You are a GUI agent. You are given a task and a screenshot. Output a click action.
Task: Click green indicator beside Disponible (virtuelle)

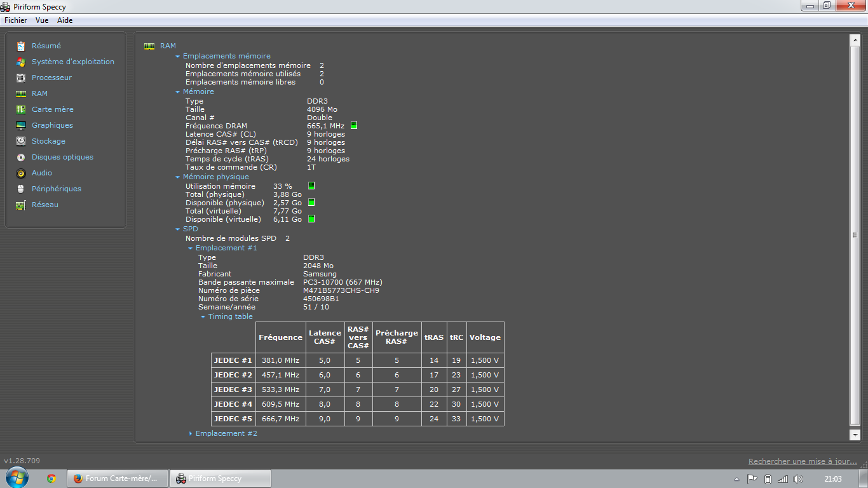point(311,219)
